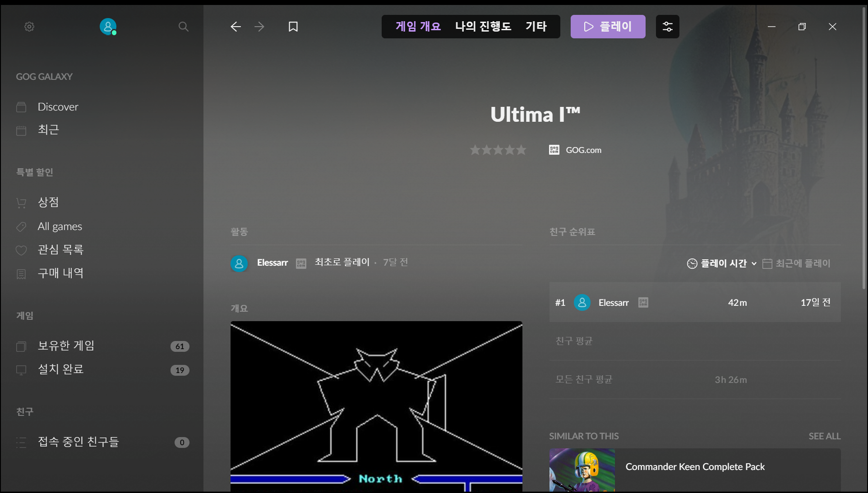Click the GOG.com platform icon
This screenshot has height=493, width=868.
point(554,150)
